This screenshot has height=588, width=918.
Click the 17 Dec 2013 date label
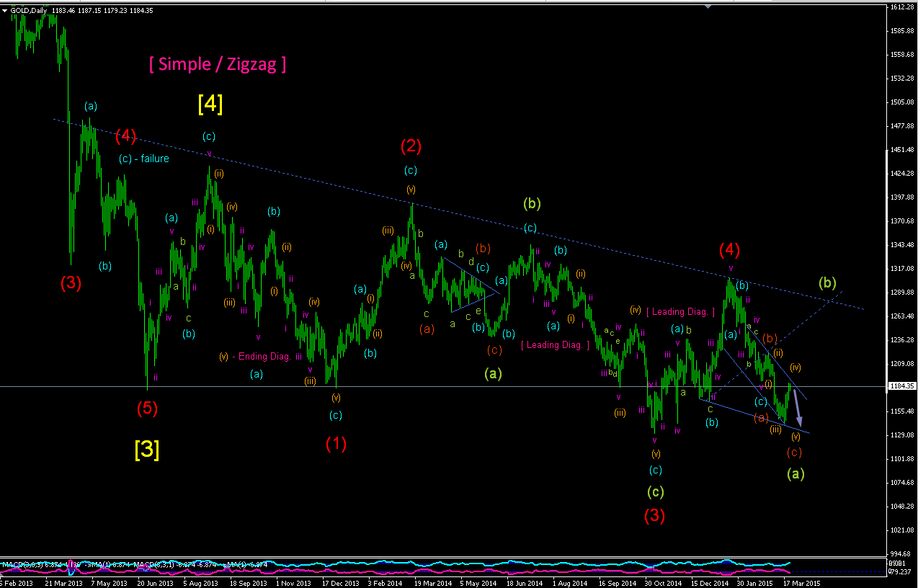coord(341,582)
